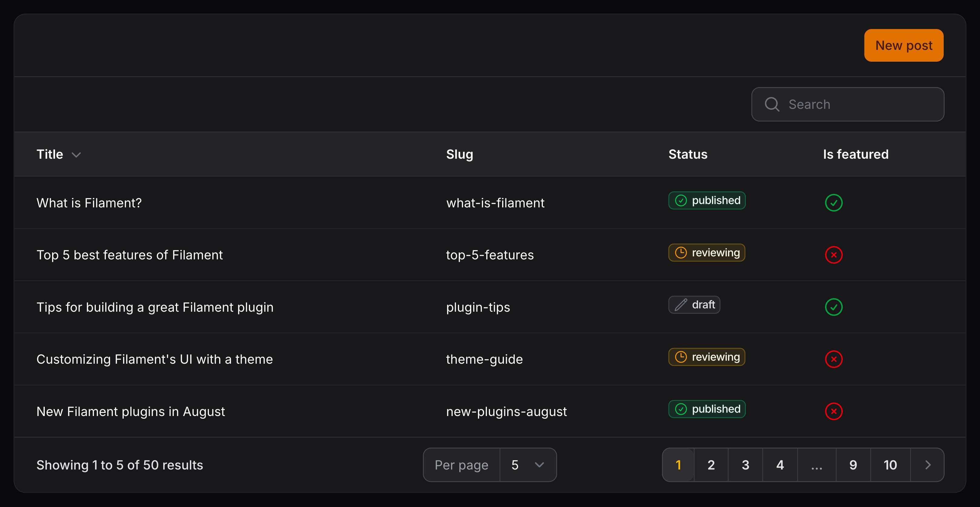Click the published badge for new-plugins-august
980x507 pixels.
[707, 409]
